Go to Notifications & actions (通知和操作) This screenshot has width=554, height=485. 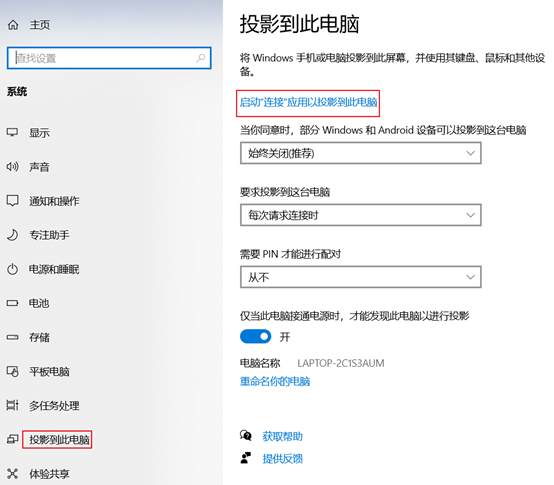54,201
